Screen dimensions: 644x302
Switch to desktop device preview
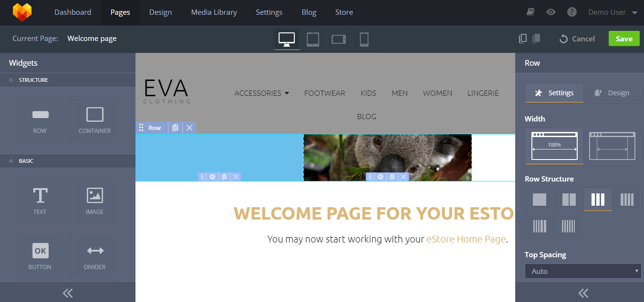[287, 39]
